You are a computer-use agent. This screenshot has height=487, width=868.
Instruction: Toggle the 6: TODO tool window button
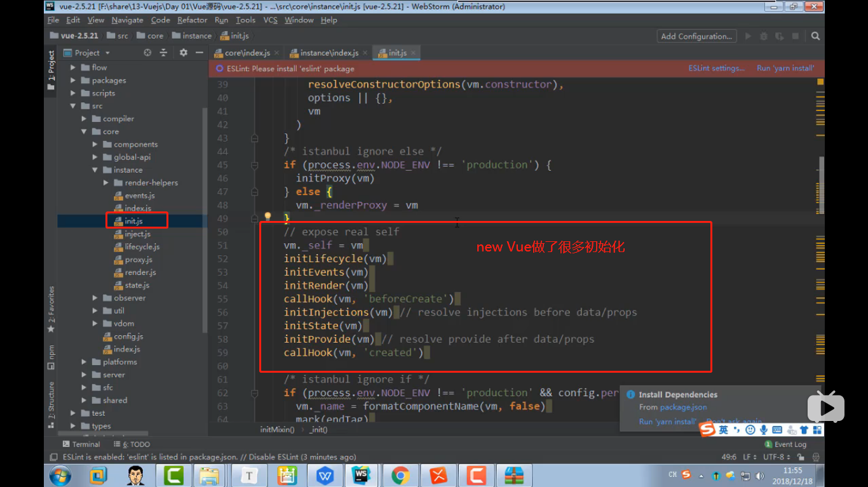coord(132,444)
